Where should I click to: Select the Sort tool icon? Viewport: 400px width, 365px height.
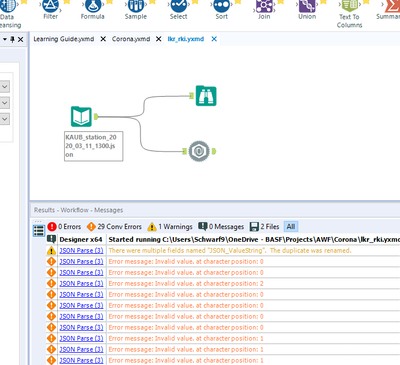[x=221, y=5]
